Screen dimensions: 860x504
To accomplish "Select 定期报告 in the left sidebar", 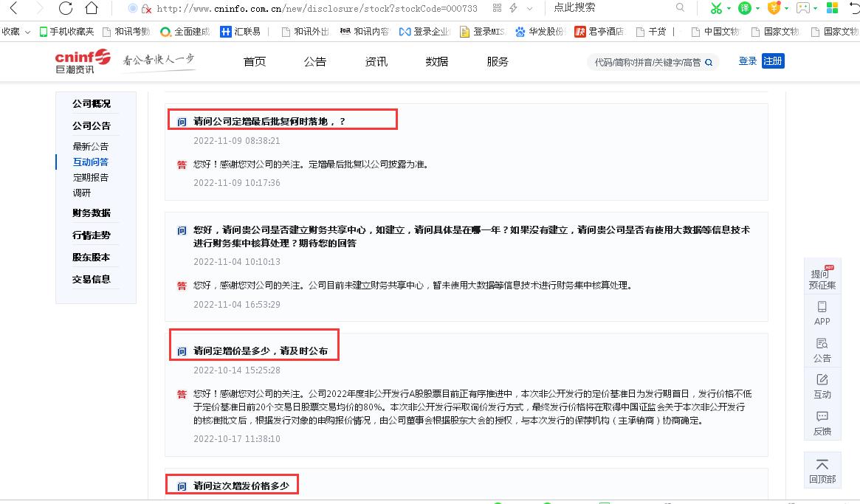I will (91, 177).
